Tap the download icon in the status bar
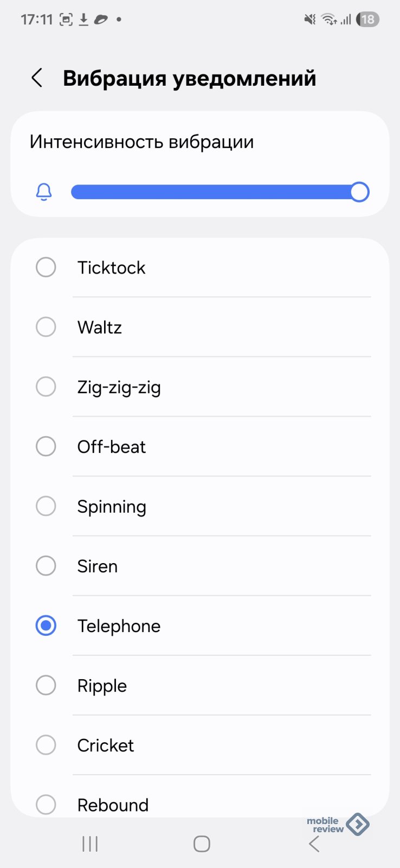 (x=83, y=20)
